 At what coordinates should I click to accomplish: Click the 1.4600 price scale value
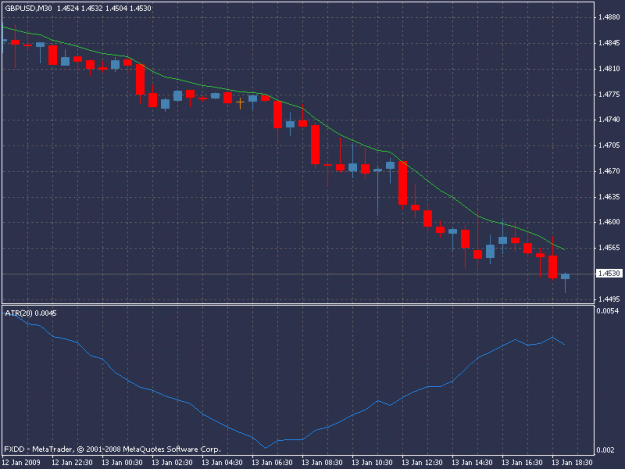point(609,222)
